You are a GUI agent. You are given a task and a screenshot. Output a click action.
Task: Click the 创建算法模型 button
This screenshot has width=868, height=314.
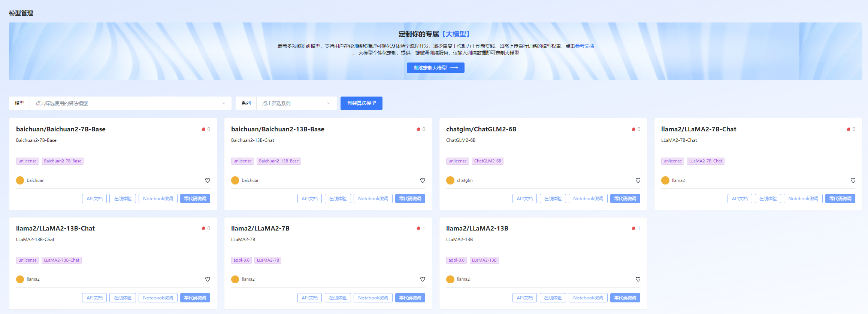pos(361,103)
